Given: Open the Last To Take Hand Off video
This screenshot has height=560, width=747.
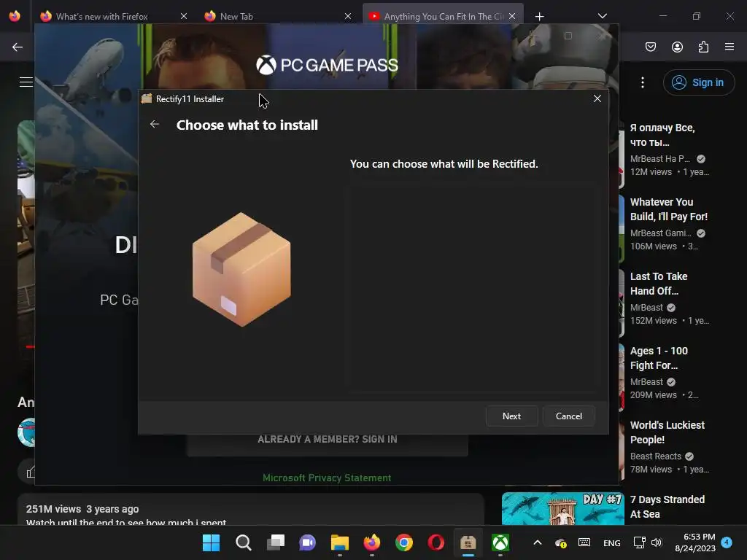Looking at the screenshot, I should click(659, 284).
